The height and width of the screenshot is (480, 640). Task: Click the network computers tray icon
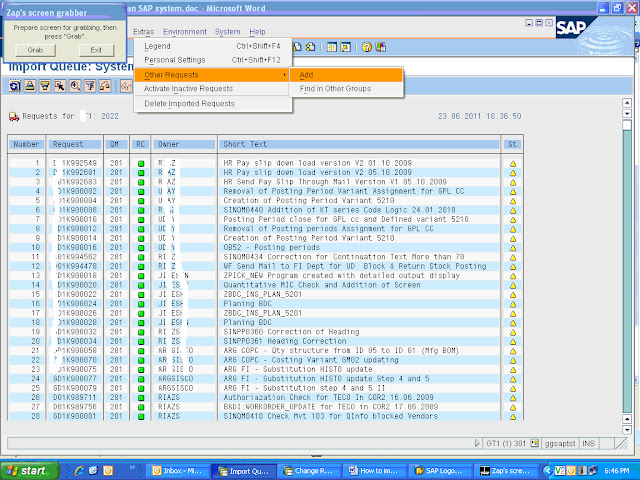593,471
